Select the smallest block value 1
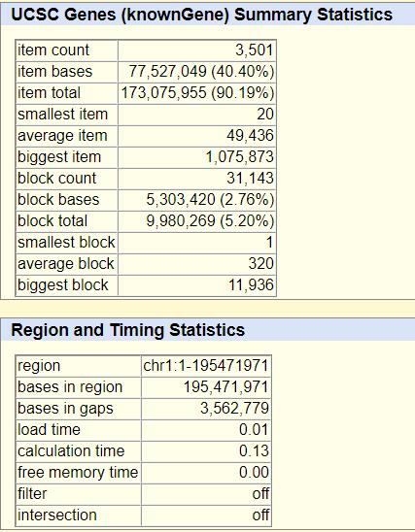Viewport: 415px width, 532px height. [269, 243]
